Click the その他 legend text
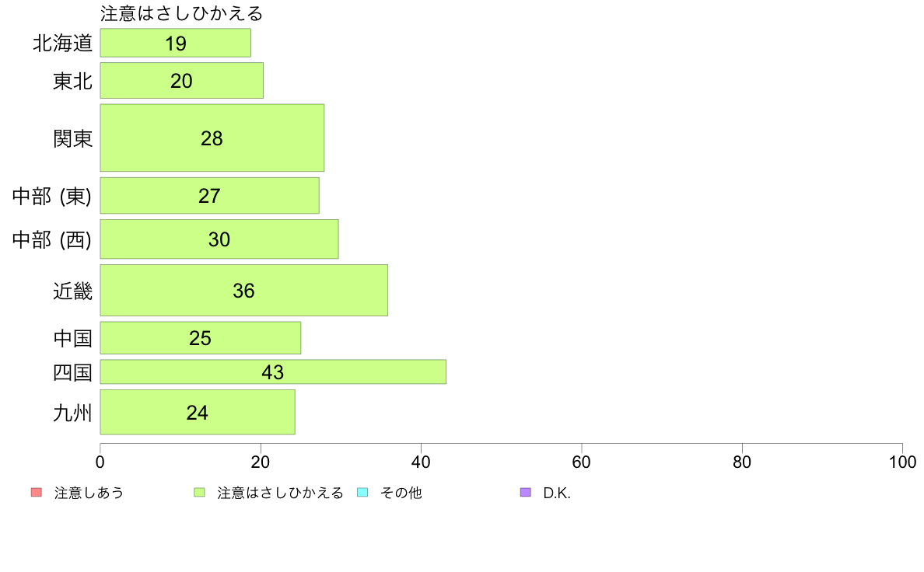Screen dimensions: 924x572 401,493
